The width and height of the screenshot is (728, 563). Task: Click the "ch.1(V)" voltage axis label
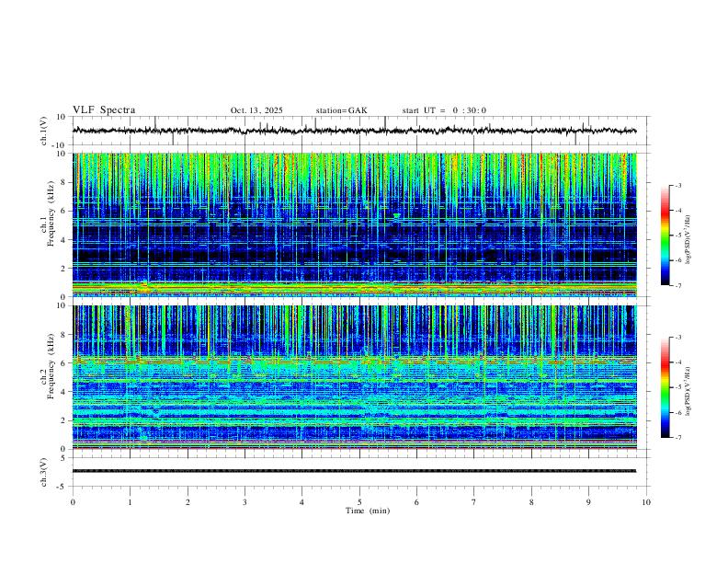pos(44,131)
